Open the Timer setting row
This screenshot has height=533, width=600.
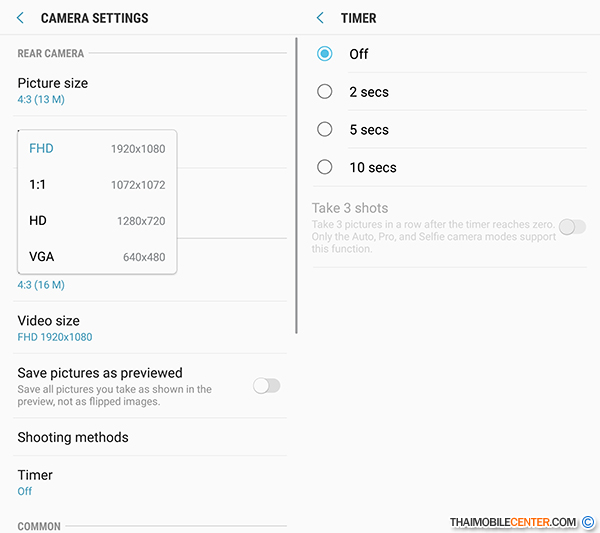pos(150,482)
